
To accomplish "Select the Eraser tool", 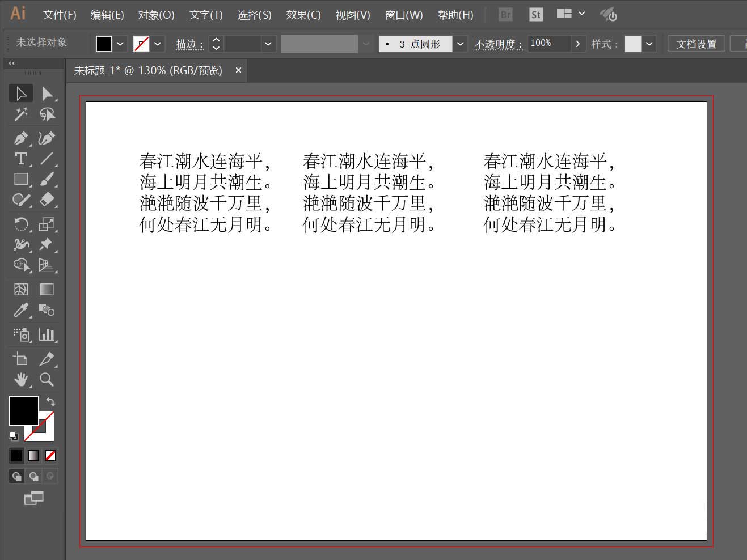I will click(x=47, y=200).
